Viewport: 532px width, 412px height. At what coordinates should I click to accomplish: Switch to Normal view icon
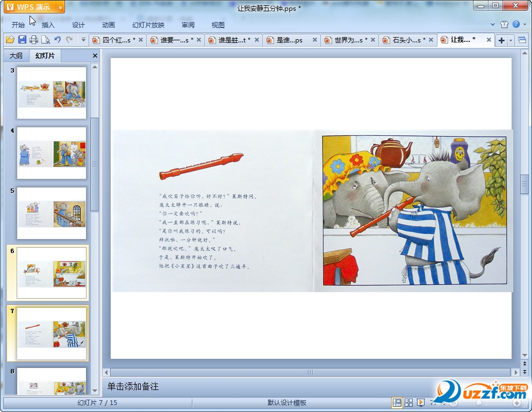click(x=397, y=403)
